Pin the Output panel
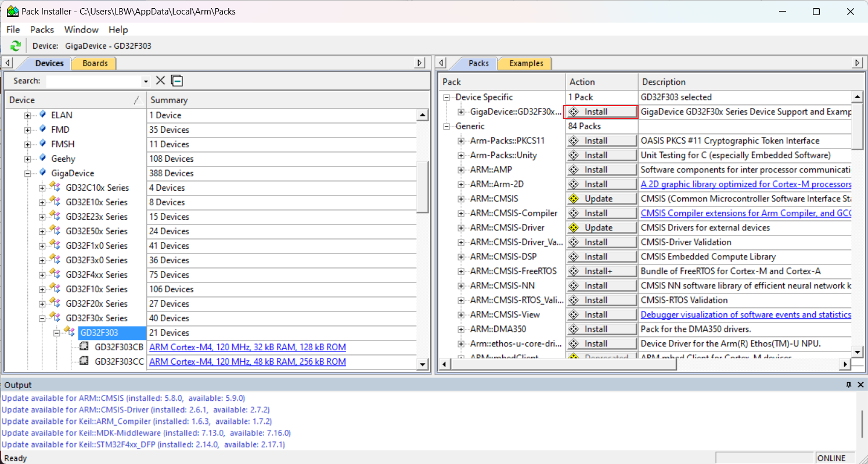This screenshot has height=464, width=868. pos(848,385)
